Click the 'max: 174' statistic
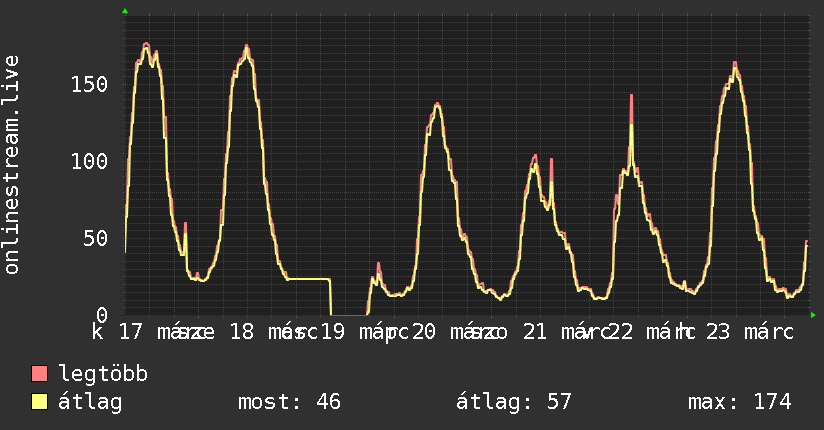The height and width of the screenshot is (430, 824). click(740, 402)
